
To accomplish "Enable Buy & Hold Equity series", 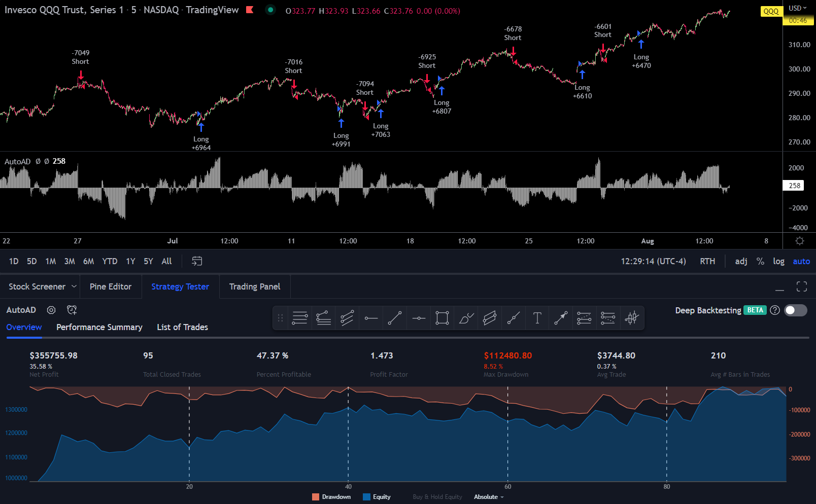I will (437, 497).
